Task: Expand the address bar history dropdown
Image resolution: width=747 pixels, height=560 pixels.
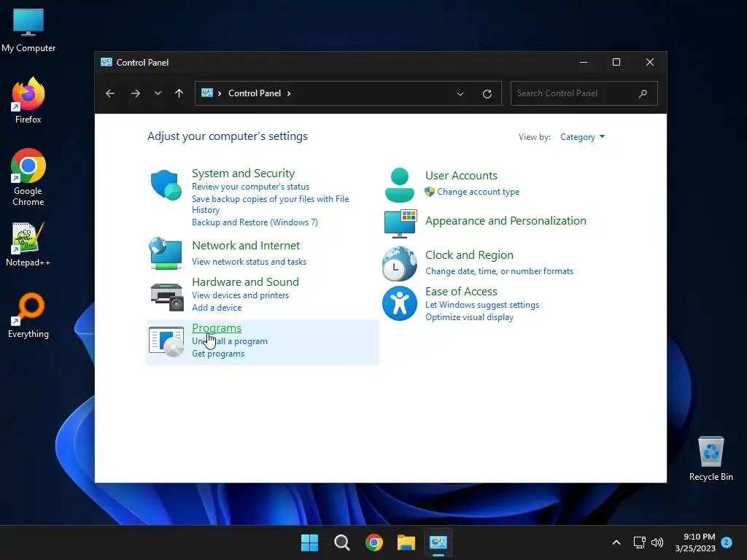Action: pyautogui.click(x=460, y=94)
